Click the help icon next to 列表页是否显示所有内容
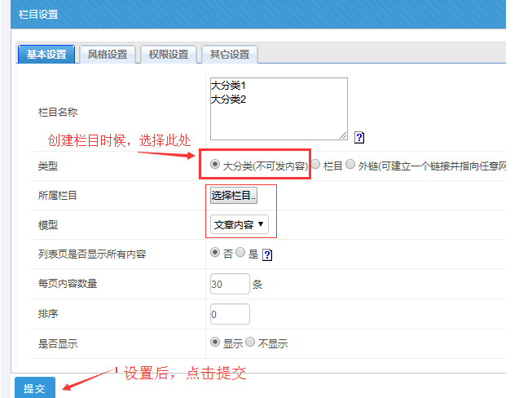The image size is (532, 398). tap(267, 254)
